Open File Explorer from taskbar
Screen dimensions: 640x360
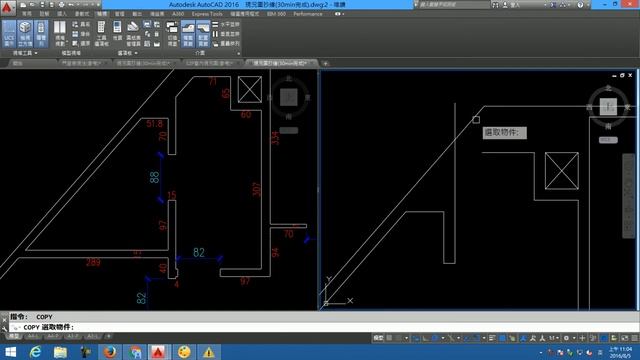(x=60, y=352)
